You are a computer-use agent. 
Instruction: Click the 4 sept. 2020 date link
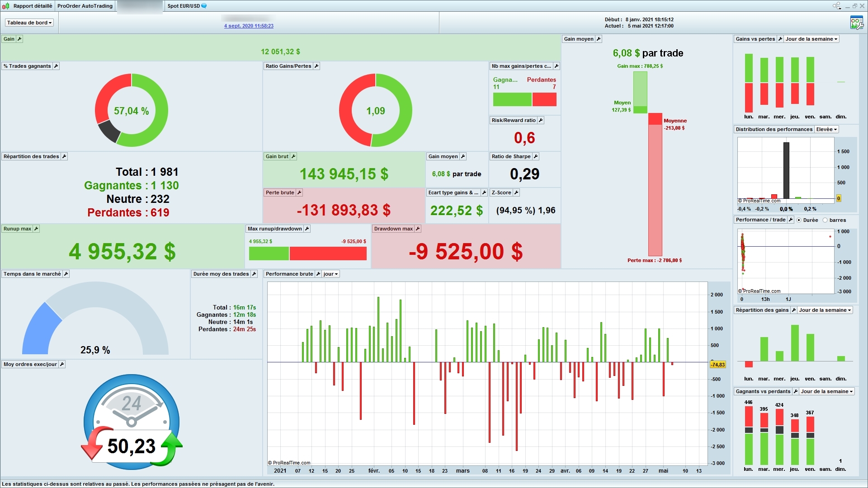pyautogui.click(x=249, y=26)
